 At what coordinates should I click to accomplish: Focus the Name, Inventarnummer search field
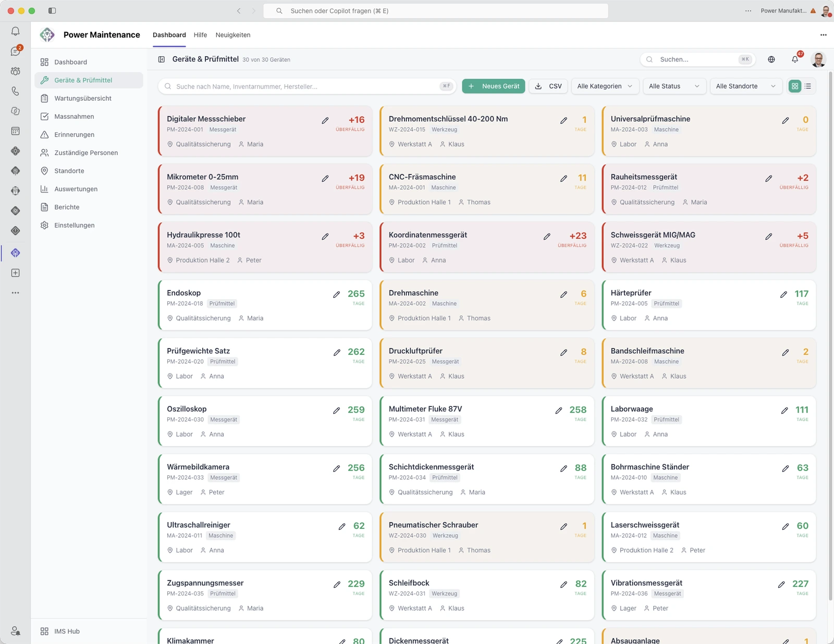tap(307, 86)
